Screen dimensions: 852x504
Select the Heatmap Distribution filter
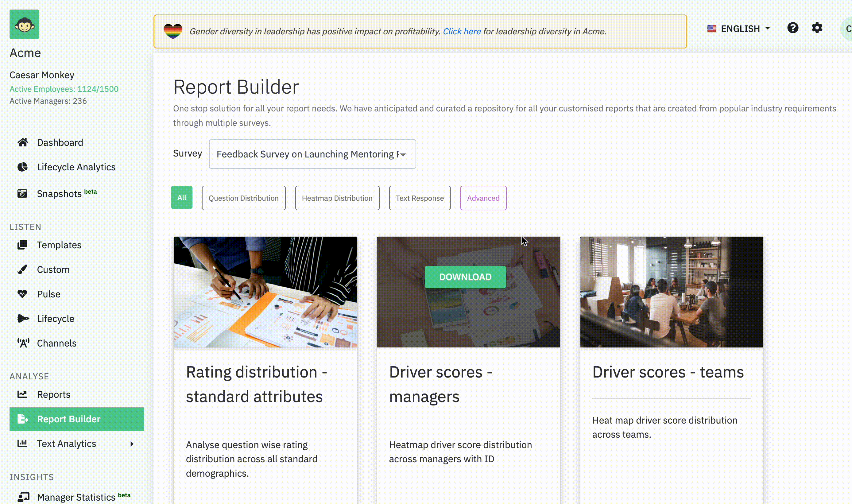[x=337, y=198]
